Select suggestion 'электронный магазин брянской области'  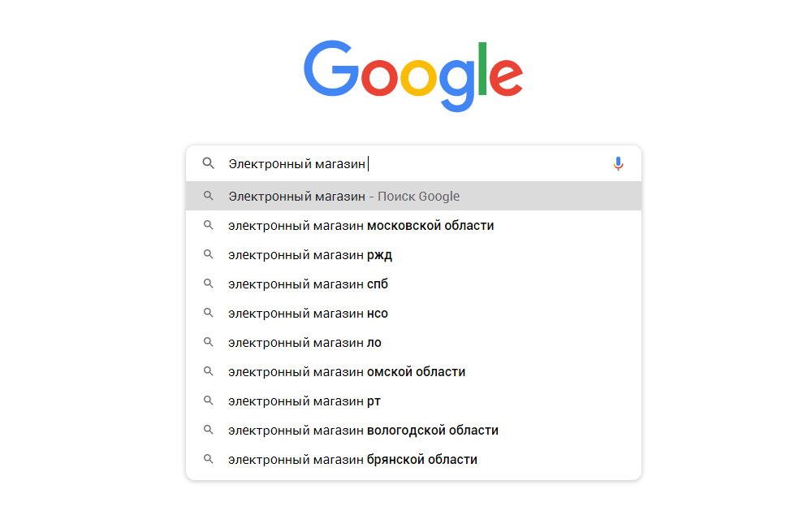coord(353,459)
